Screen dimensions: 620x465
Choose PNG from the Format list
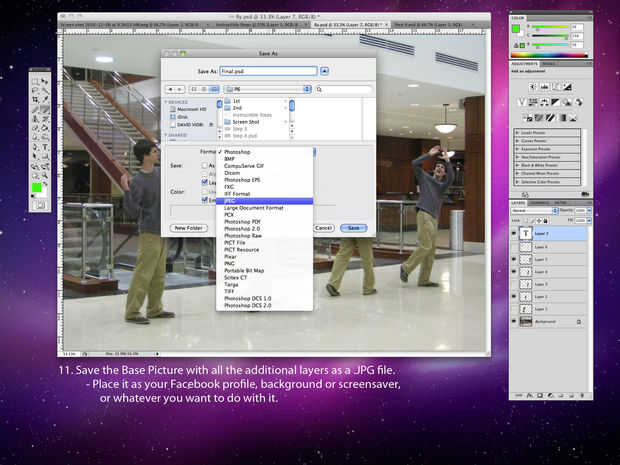(x=229, y=266)
